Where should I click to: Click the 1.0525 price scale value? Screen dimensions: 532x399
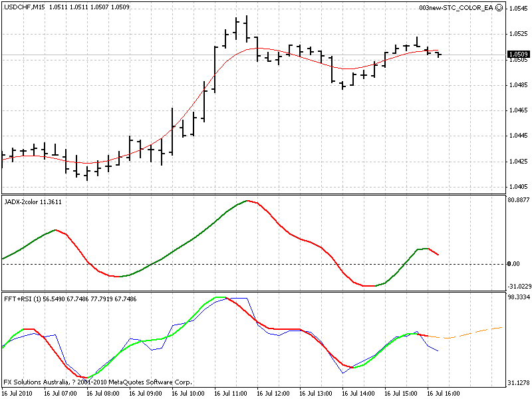519,34
